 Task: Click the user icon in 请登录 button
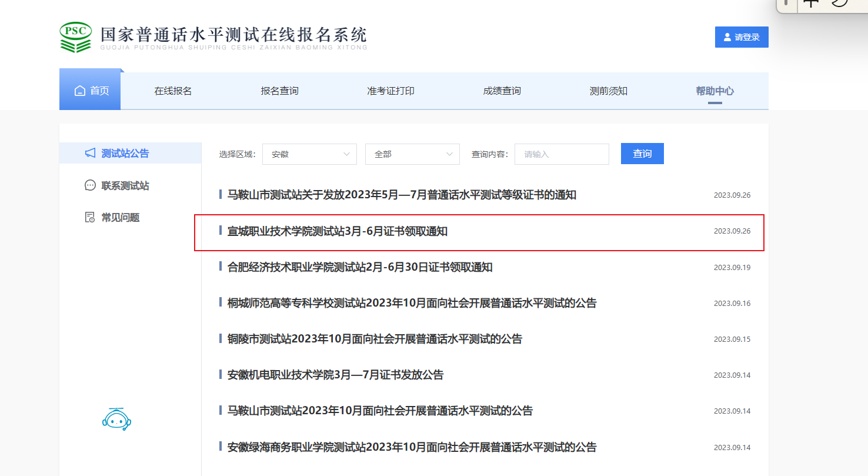(x=727, y=37)
